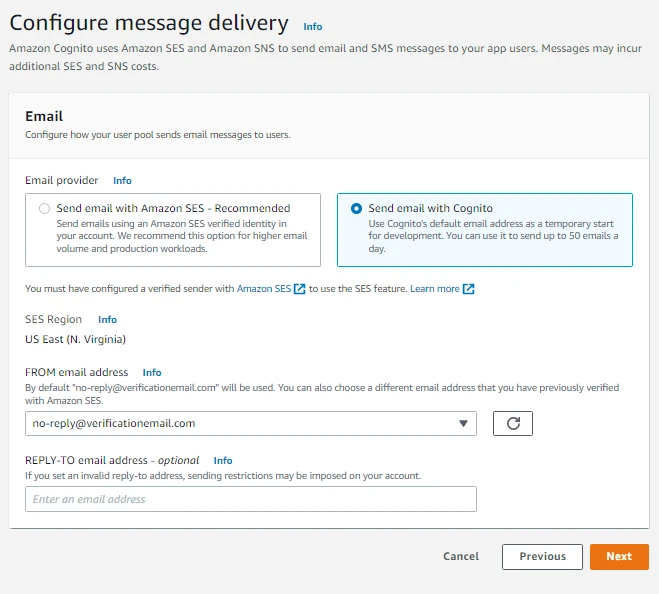Refresh the FROM email address list
Image resolution: width=659 pixels, height=594 pixels.
click(x=513, y=423)
